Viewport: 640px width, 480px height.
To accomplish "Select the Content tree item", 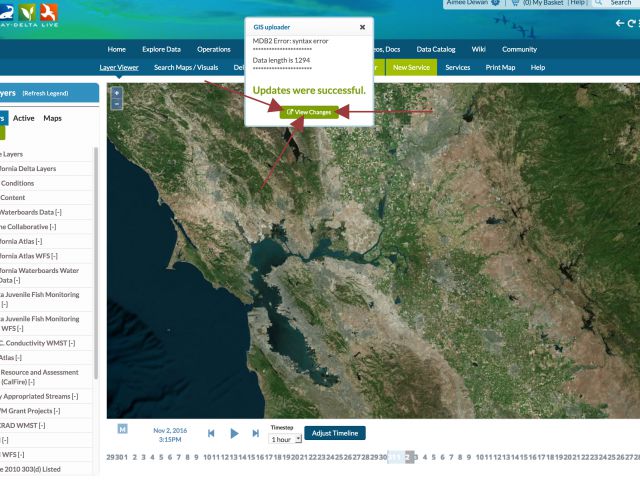I will tap(12, 198).
